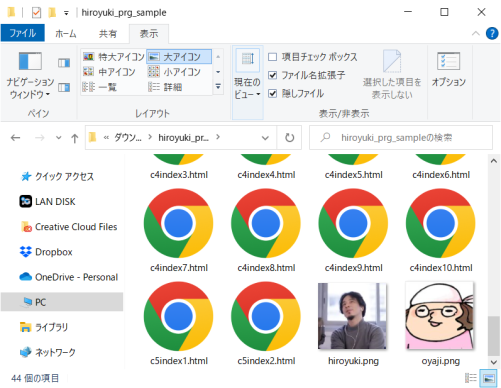Expand the layout gallery more options

coord(218,87)
